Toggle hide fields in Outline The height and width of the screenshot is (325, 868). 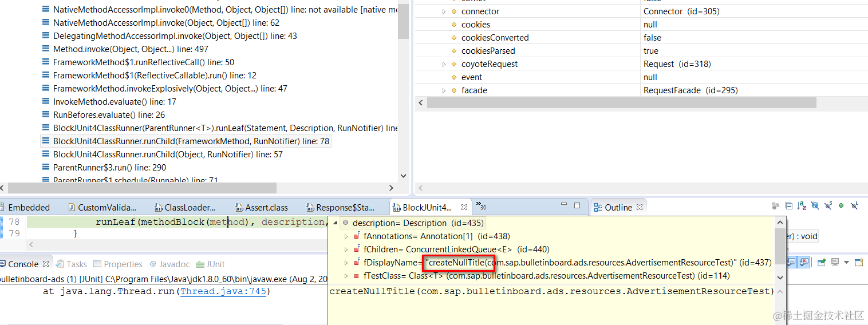815,206
